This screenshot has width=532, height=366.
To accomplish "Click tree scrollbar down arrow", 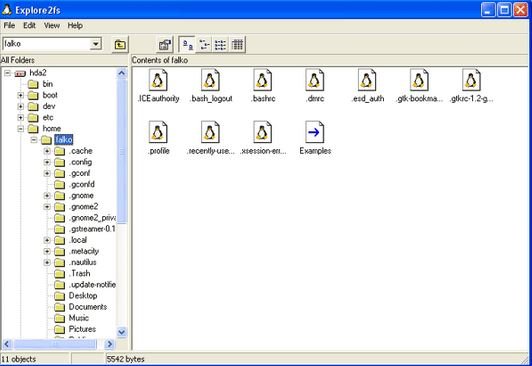I will [x=122, y=332].
